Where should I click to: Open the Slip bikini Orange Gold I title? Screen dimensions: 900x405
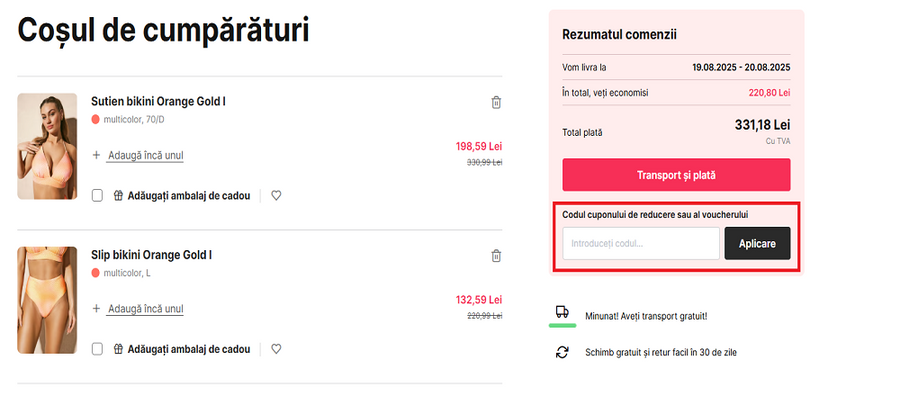(151, 255)
